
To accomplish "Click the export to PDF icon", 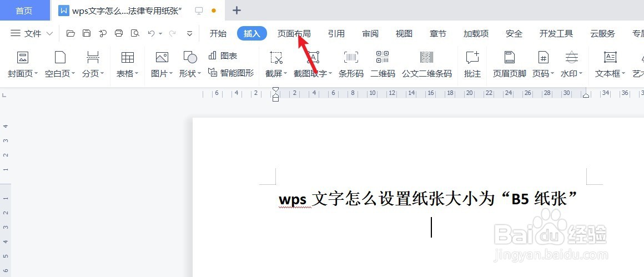I will (x=103, y=34).
